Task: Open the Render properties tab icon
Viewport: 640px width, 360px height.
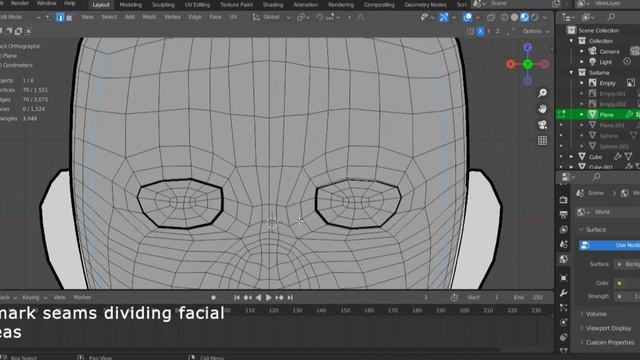Action: [x=564, y=200]
